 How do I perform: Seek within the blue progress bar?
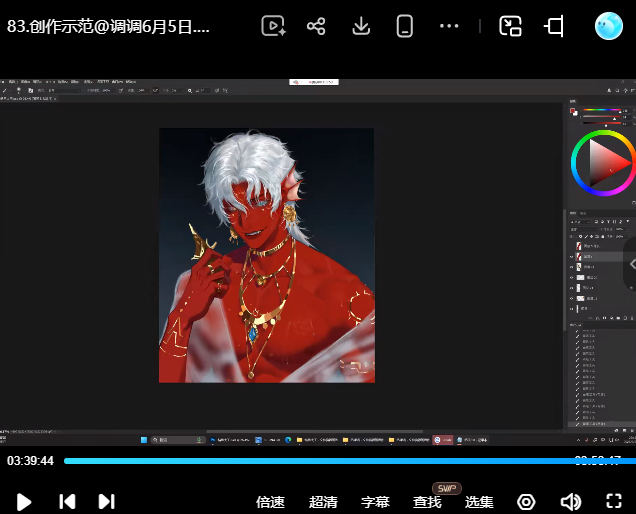tap(350, 461)
